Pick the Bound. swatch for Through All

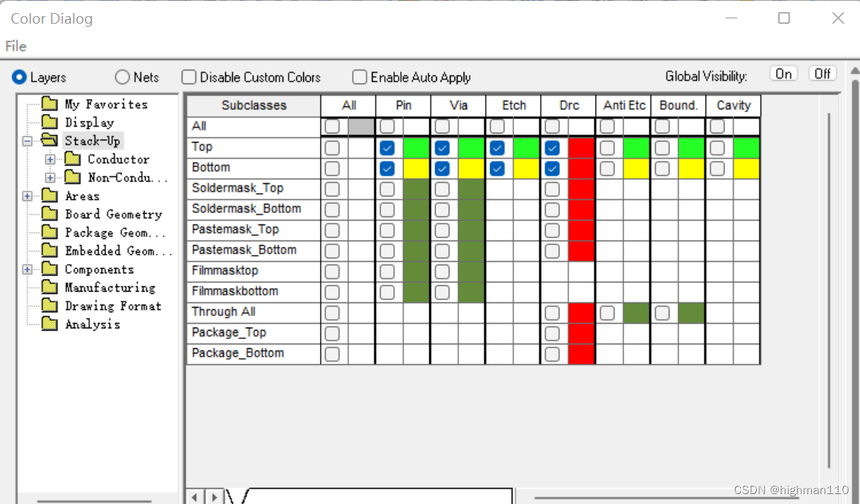tap(692, 313)
